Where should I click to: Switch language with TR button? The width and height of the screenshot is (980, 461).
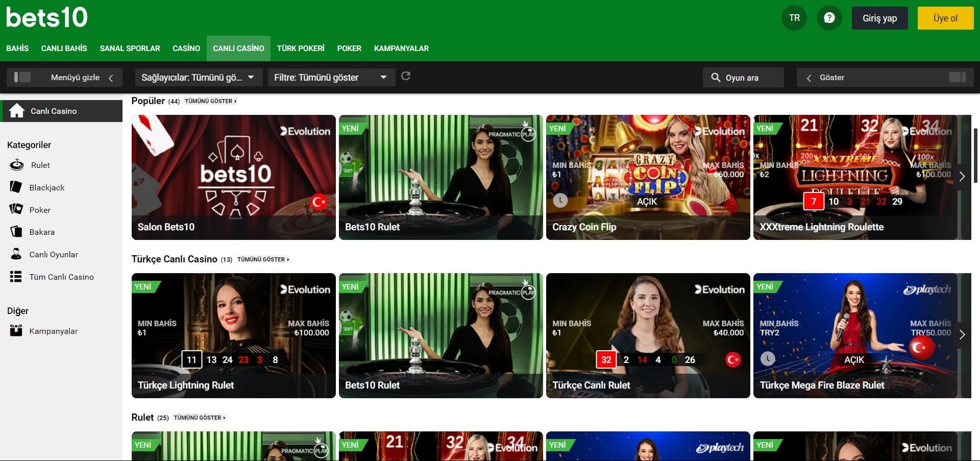coord(794,18)
